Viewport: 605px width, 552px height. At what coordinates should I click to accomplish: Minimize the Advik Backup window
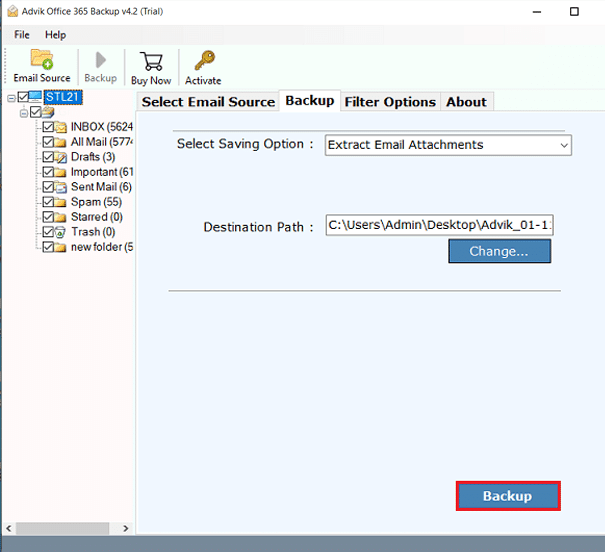click(537, 12)
